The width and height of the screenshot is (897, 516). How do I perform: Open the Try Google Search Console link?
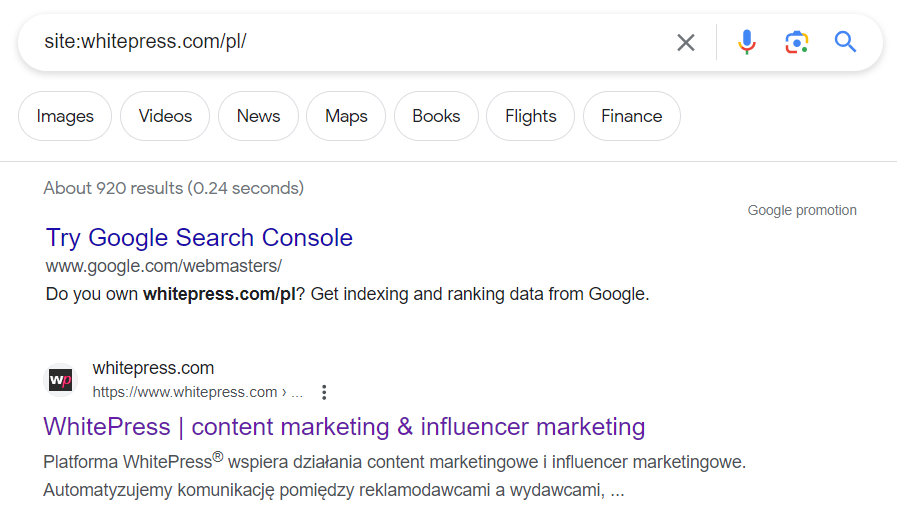(199, 238)
